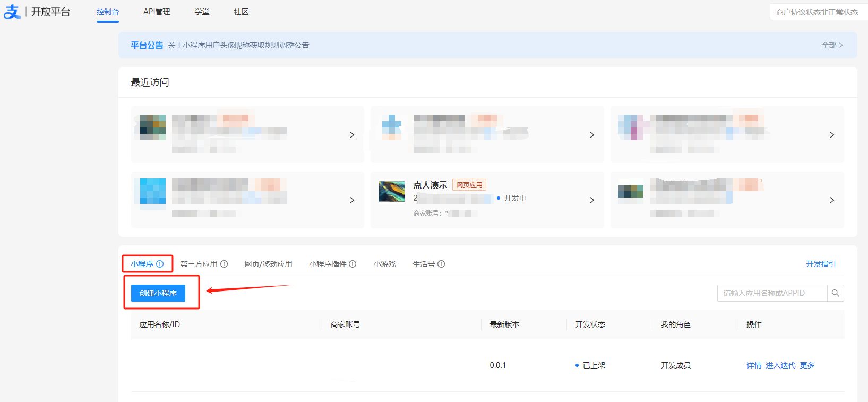Image resolution: width=868 pixels, height=402 pixels.
Task: Switch to the API管理 menu
Action: [x=157, y=12]
